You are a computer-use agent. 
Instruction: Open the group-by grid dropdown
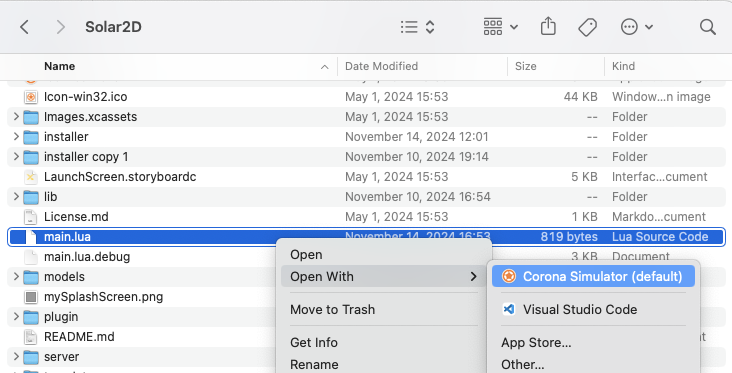click(500, 27)
